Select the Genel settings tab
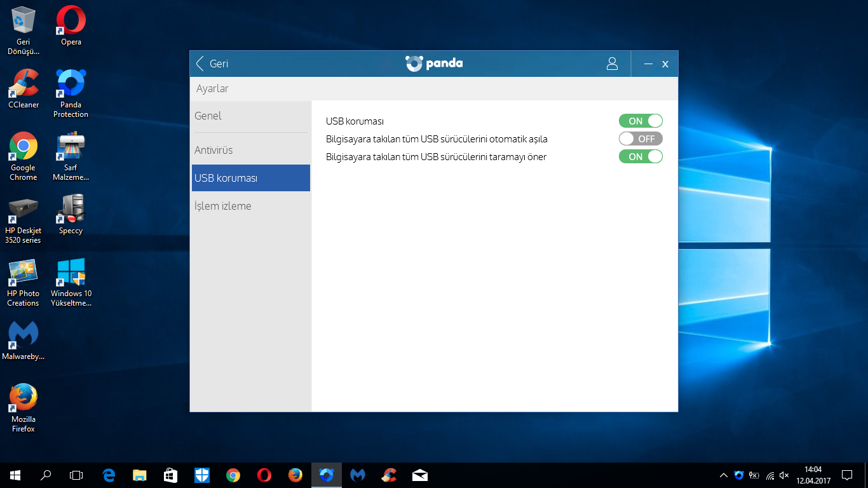 tap(250, 116)
